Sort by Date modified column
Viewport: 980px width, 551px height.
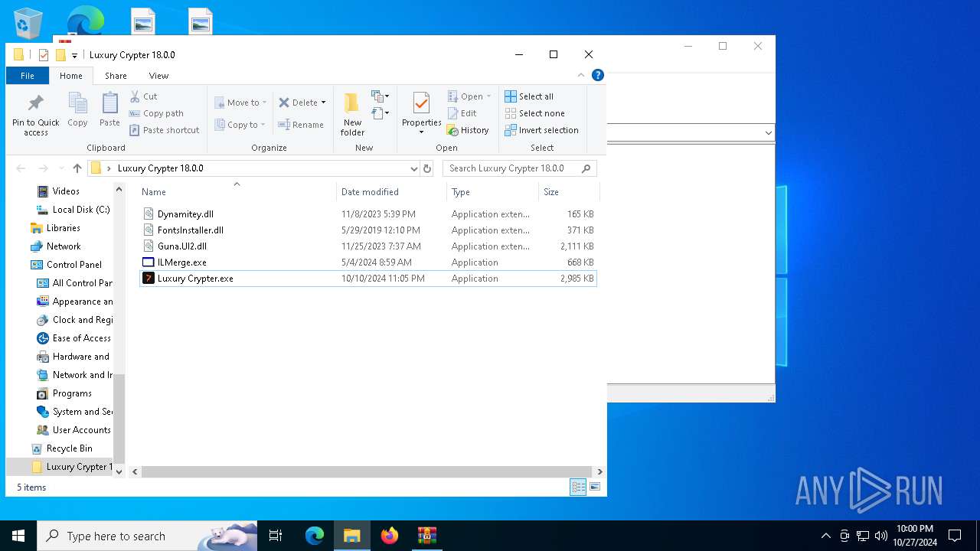pyautogui.click(x=391, y=192)
